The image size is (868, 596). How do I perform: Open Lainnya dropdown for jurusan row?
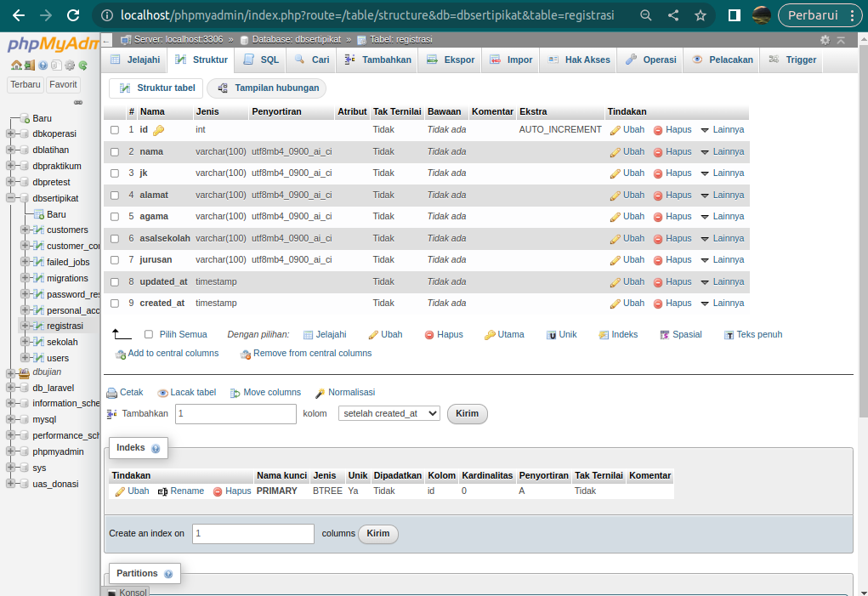(x=723, y=259)
